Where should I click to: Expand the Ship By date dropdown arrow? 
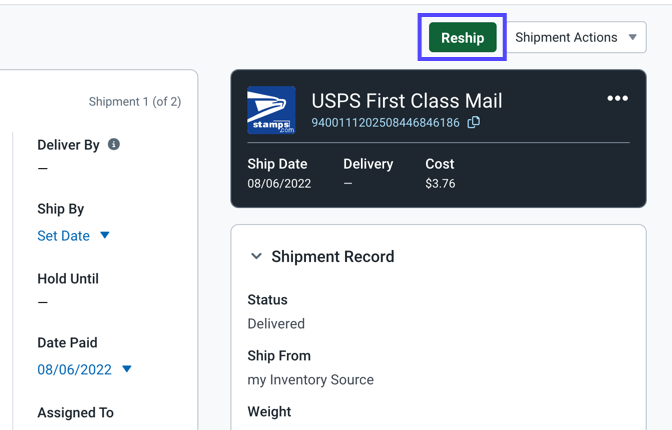click(x=105, y=235)
